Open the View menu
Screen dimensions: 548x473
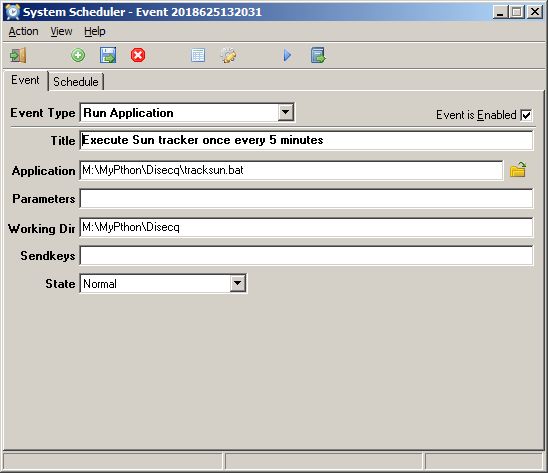tap(61, 31)
